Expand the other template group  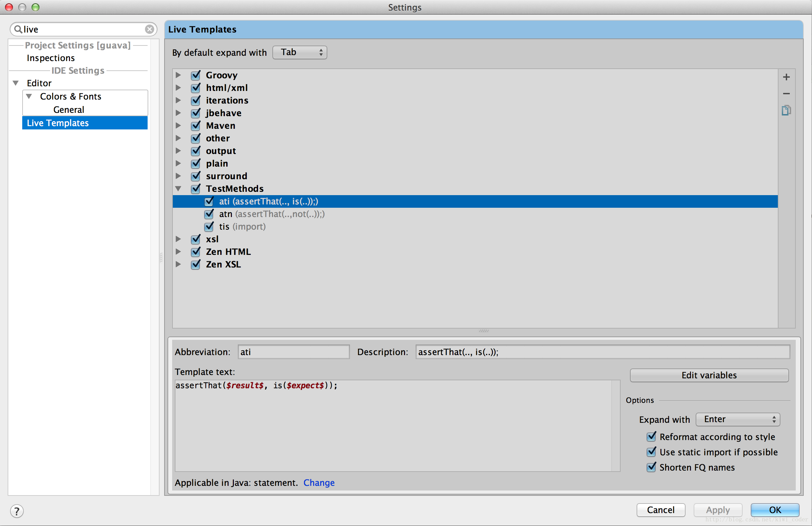(x=178, y=138)
